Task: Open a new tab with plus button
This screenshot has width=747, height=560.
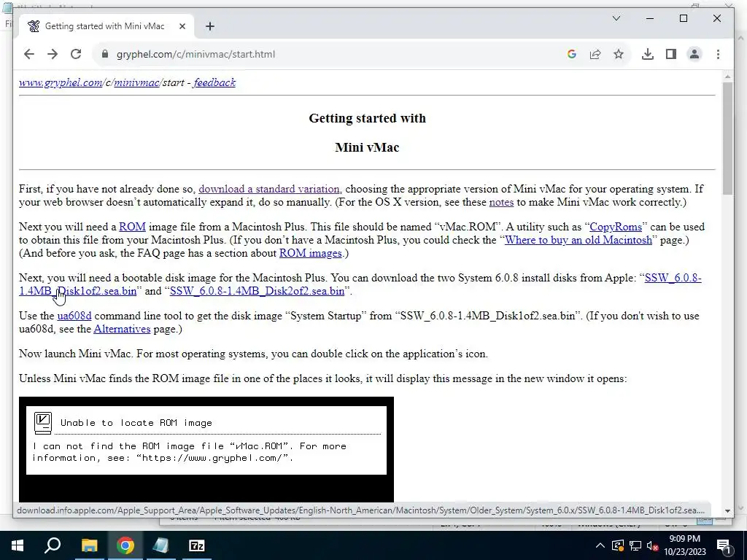Action: coord(210,26)
